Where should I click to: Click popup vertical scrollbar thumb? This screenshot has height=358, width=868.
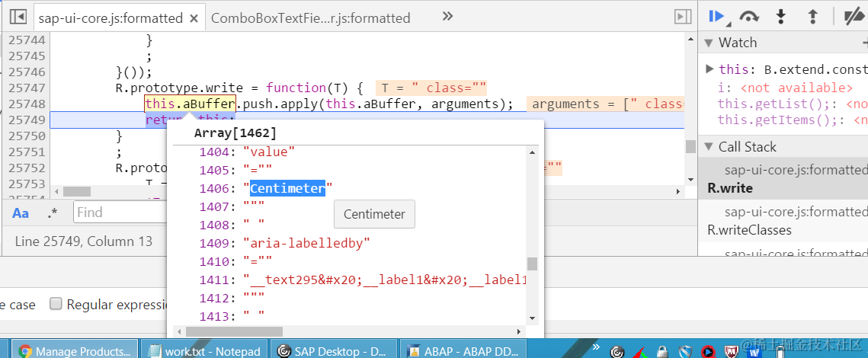[532, 264]
